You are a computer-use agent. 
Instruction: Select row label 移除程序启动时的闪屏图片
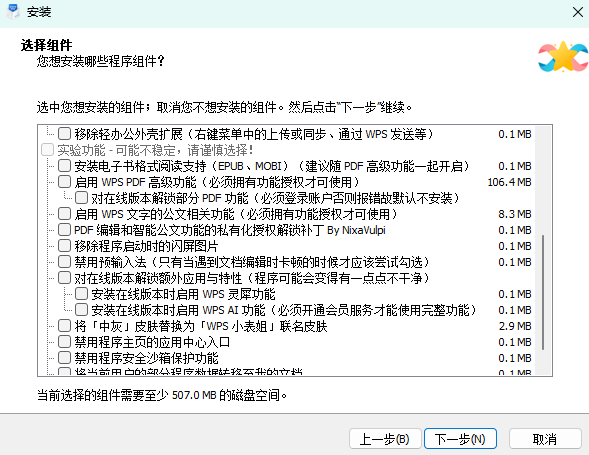(146, 246)
